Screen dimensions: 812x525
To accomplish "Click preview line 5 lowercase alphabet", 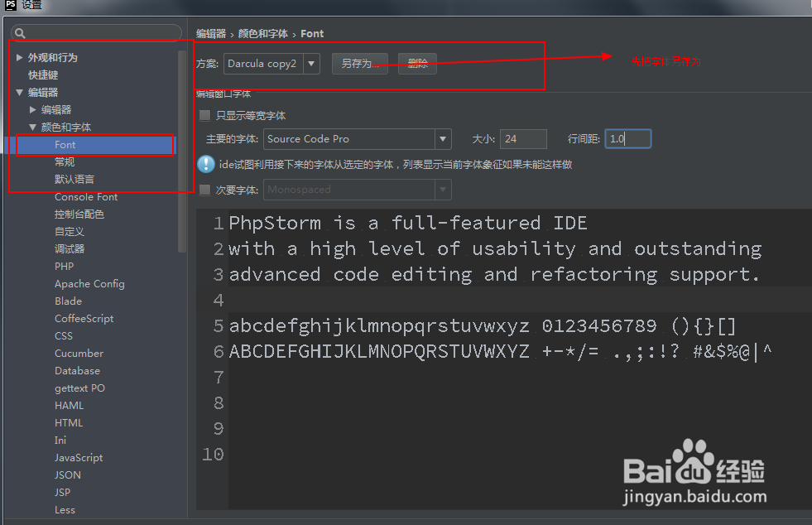I will point(379,326).
